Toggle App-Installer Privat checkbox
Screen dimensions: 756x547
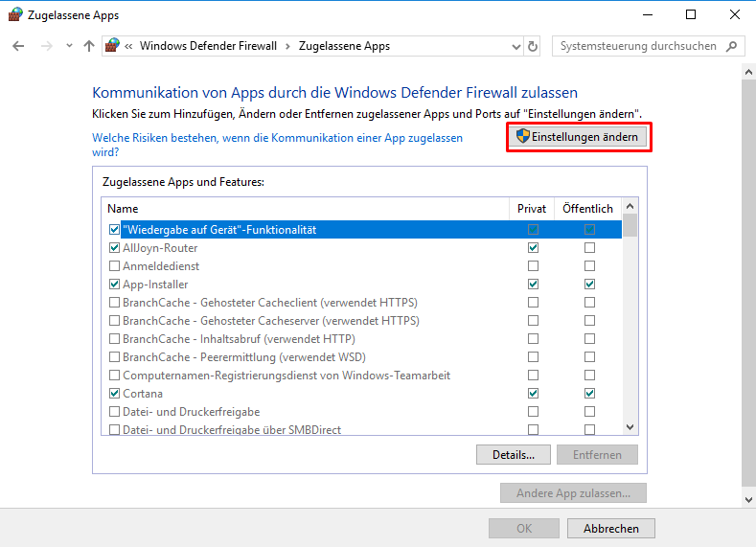(533, 284)
